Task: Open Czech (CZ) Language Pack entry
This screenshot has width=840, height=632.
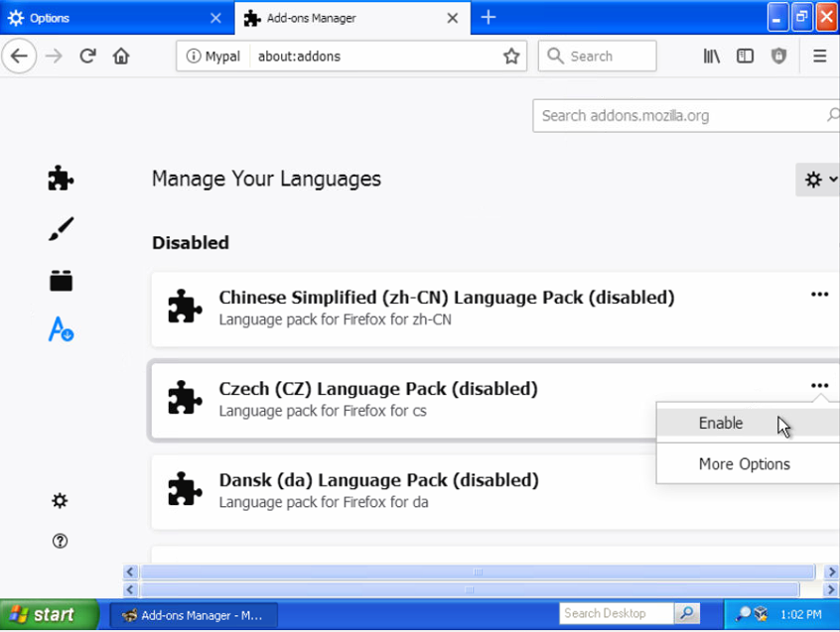Action: coord(495,400)
